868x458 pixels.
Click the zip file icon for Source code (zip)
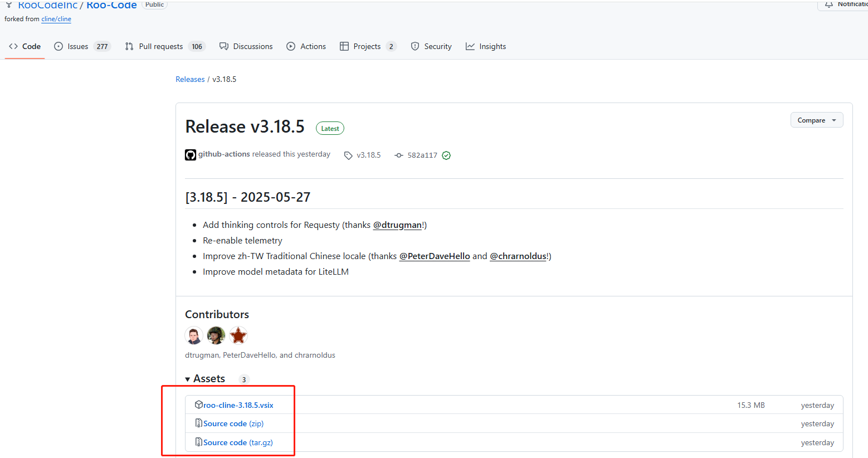(x=198, y=423)
